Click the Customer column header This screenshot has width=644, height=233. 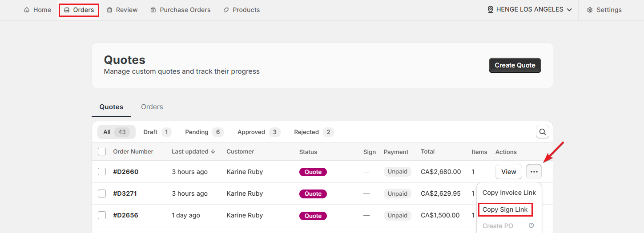(x=240, y=152)
